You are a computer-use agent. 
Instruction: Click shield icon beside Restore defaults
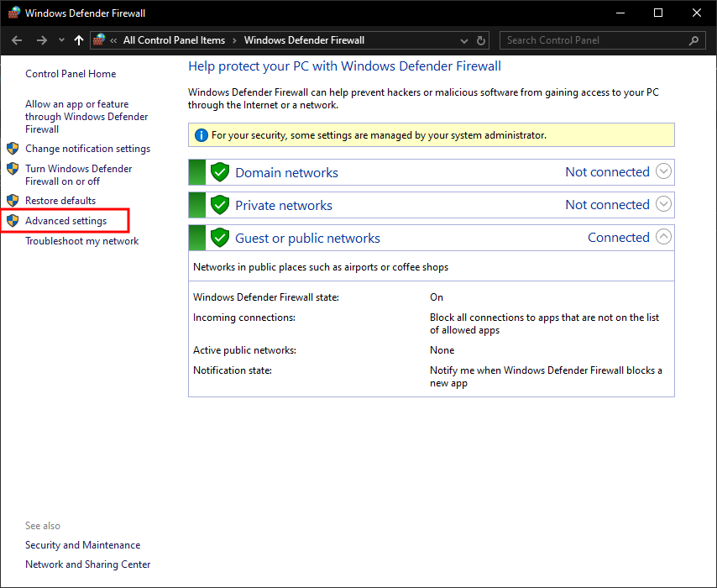[13, 201]
